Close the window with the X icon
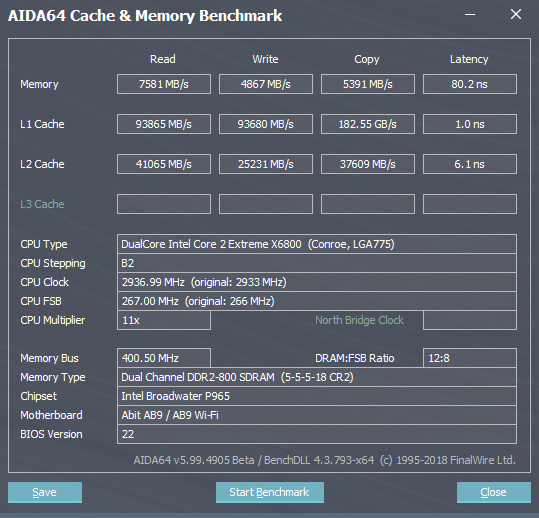This screenshot has height=518, width=539. [516, 14]
